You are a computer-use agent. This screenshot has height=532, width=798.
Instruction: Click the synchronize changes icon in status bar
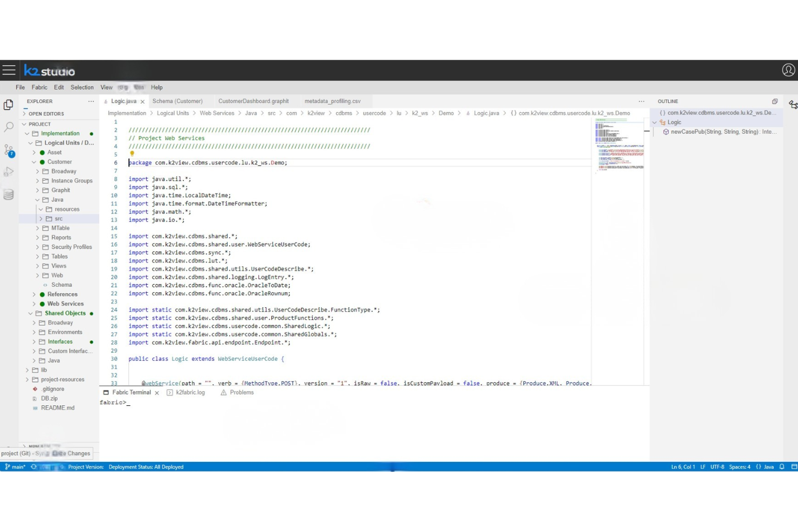(33, 467)
